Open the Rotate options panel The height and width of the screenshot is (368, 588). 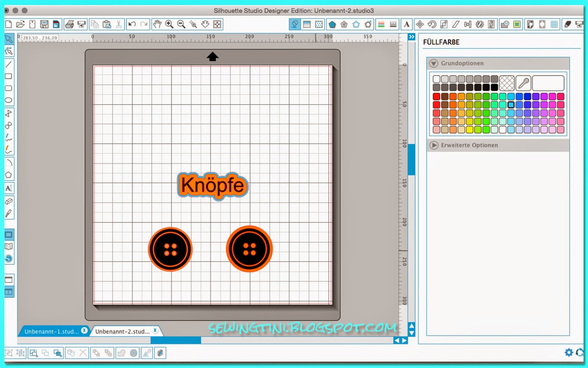(x=431, y=24)
